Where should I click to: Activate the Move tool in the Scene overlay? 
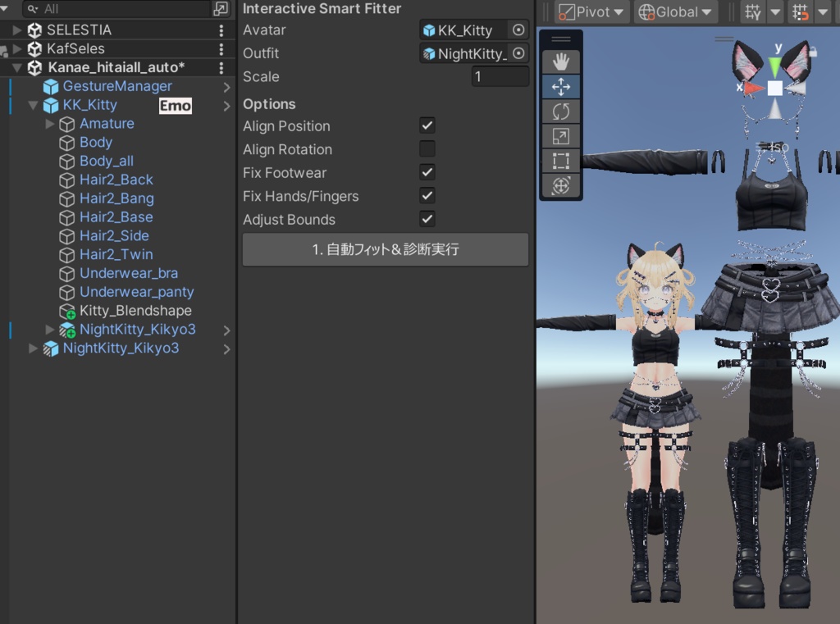point(563,85)
